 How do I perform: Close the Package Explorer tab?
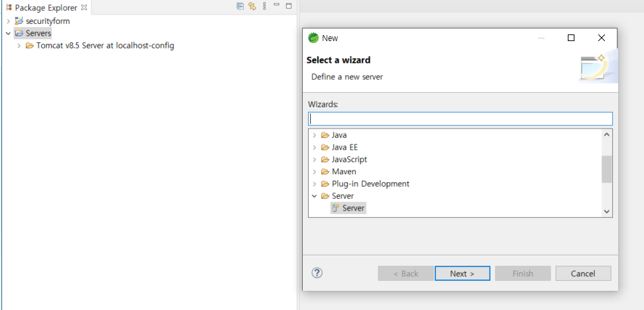click(83, 7)
